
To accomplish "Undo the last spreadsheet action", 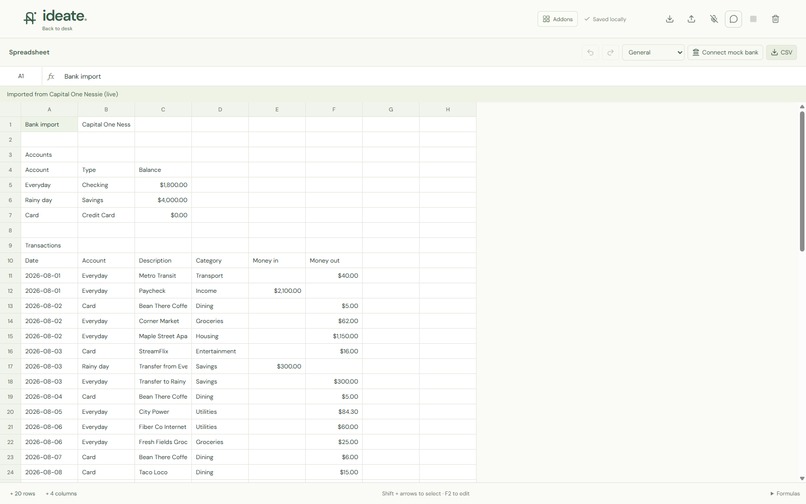I will (590, 52).
